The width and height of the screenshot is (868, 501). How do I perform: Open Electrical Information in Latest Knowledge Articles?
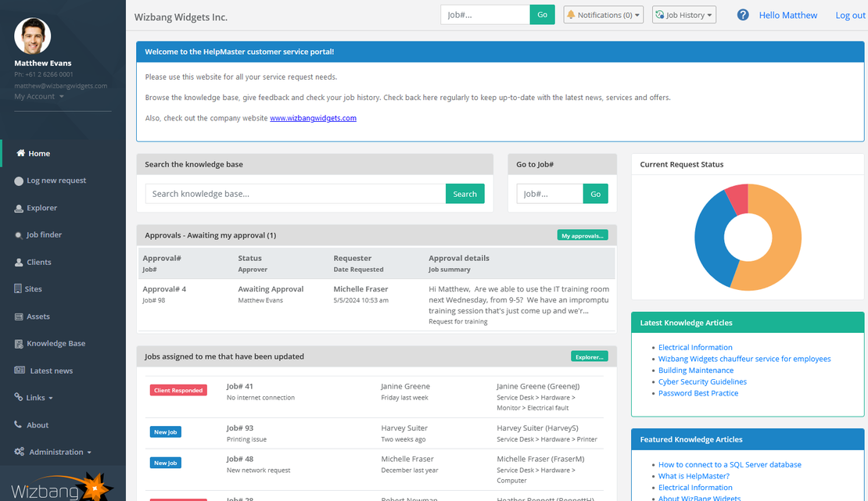[695, 347]
